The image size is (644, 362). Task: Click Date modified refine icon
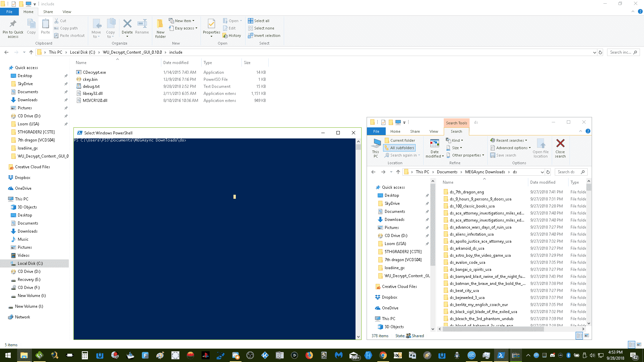(x=435, y=143)
